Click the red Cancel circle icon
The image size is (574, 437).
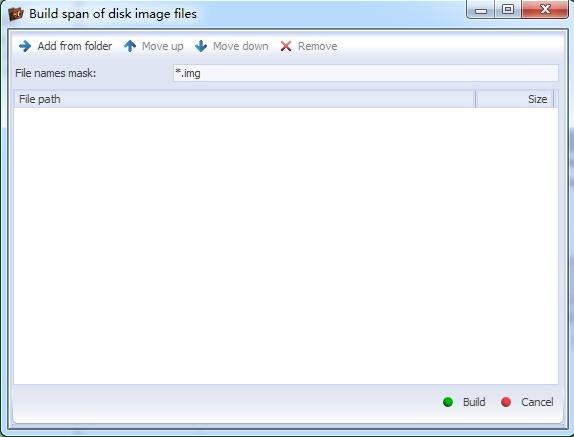[x=506, y=402]
